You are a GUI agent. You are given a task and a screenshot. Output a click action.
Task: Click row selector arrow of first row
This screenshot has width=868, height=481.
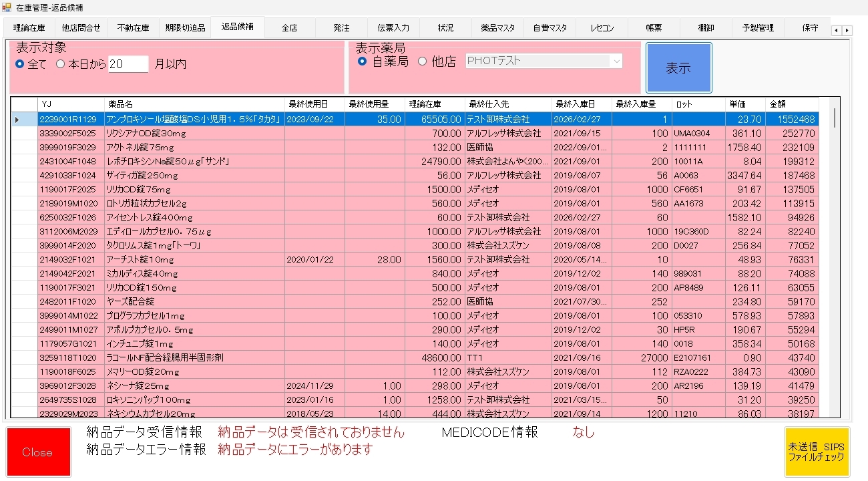(x=17, y=120)
